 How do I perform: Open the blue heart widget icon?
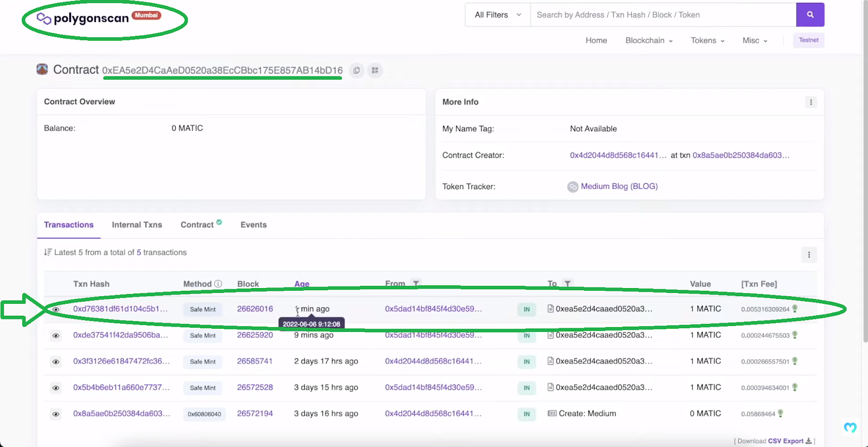point(850,427)
